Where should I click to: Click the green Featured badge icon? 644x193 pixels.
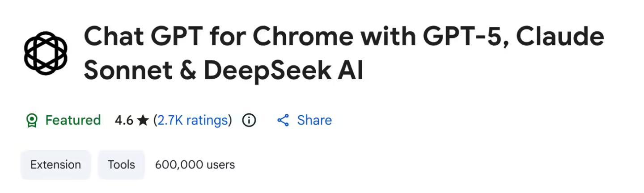[x=32, y=121]
